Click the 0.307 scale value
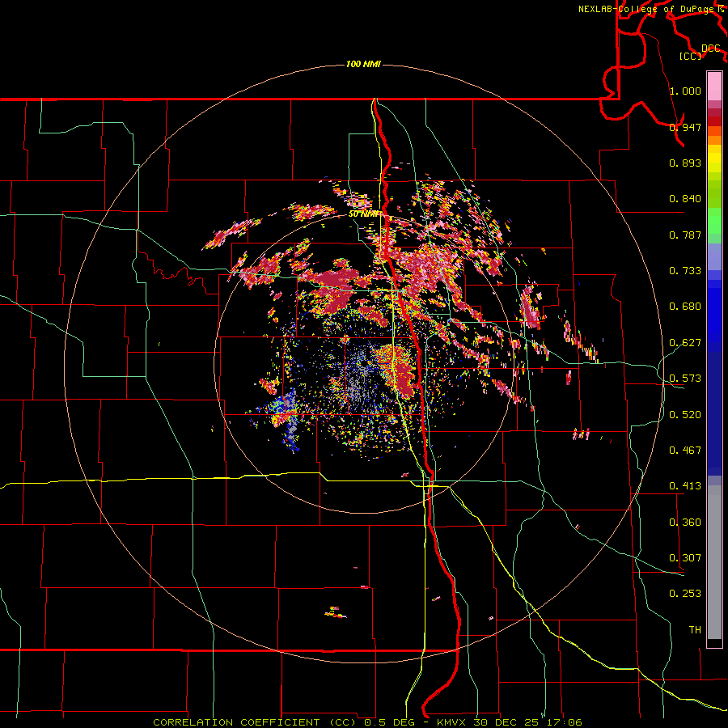 pos(685,558)
